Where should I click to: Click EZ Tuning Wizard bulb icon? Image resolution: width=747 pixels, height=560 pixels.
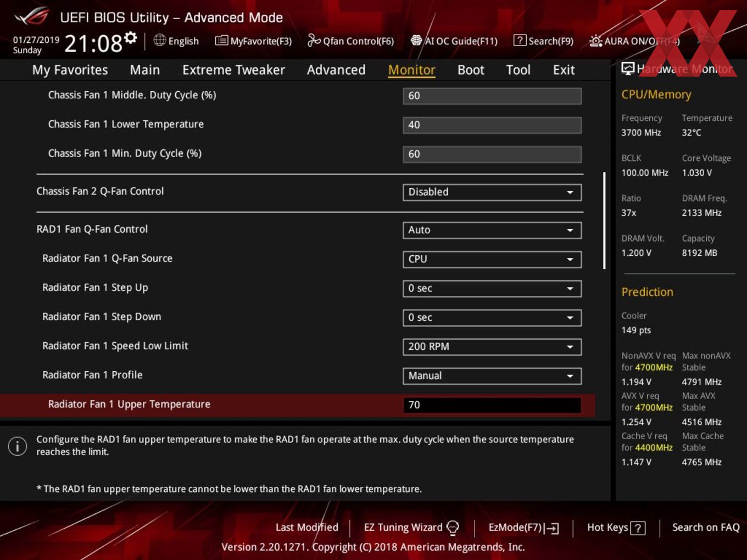tap(453, 528)
